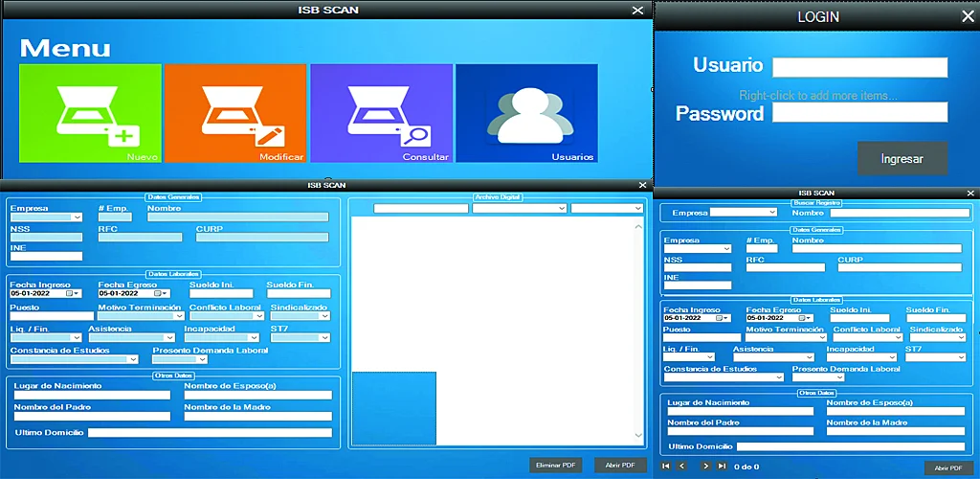
Task: Click Abrir PDF beside Eliminar PDF
Action: (x=620, y=465)
